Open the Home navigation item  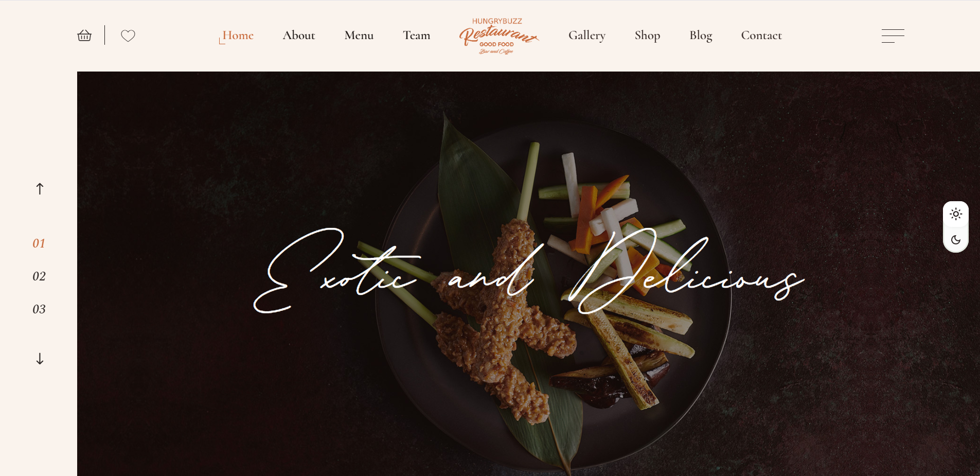pyautogui.click(x=238, y=36)
